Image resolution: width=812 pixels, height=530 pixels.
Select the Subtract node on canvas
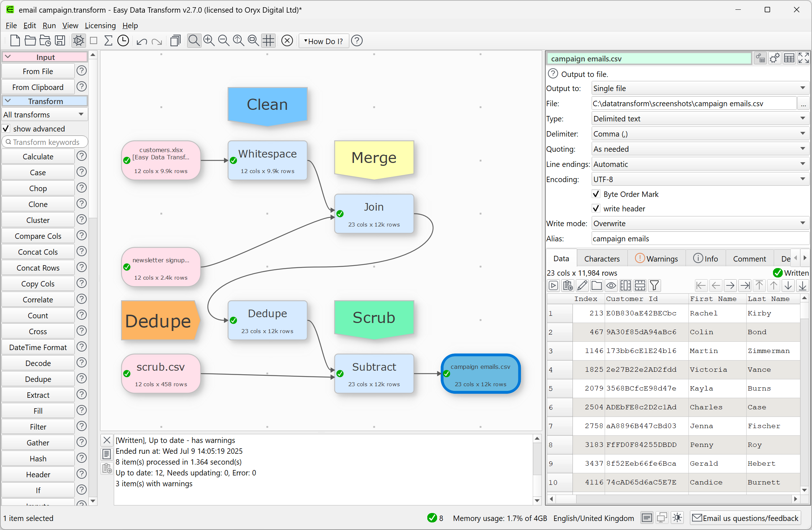[374, 374]
